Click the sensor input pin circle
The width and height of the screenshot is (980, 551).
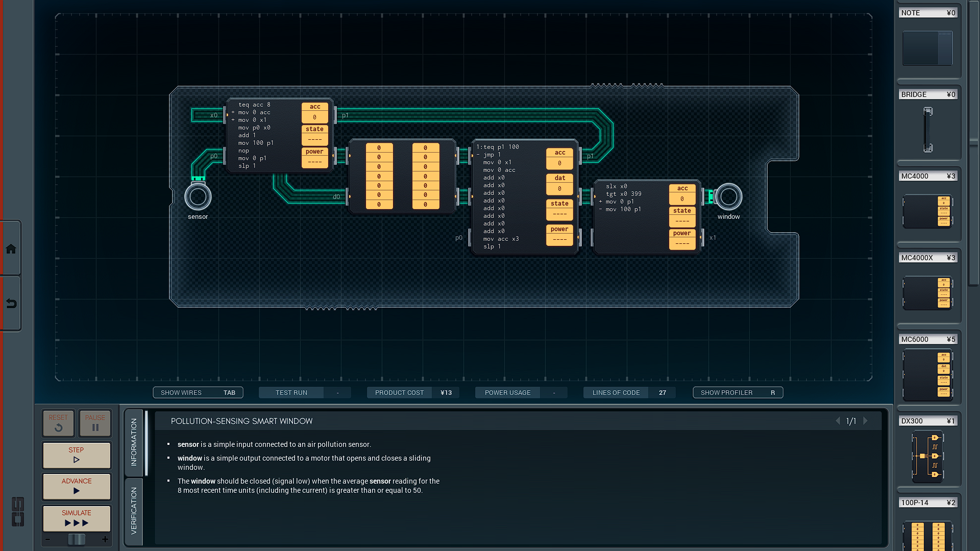click(x=198, y=196)
